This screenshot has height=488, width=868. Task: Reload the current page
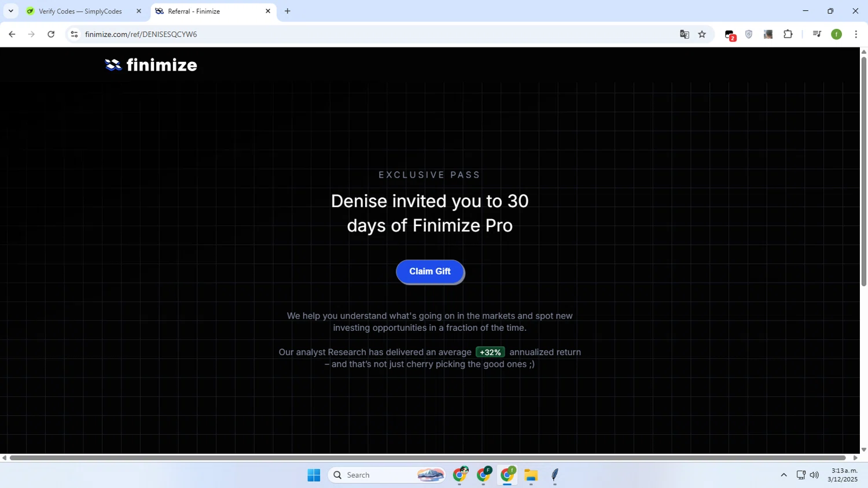[x=51, y=34]
